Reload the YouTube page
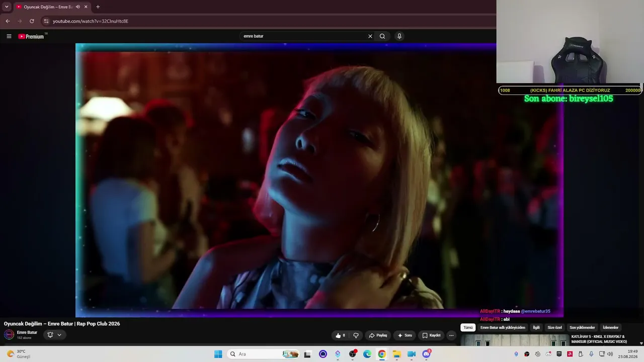644x362 pixels. pyautogui.click(x=32, y=21)
